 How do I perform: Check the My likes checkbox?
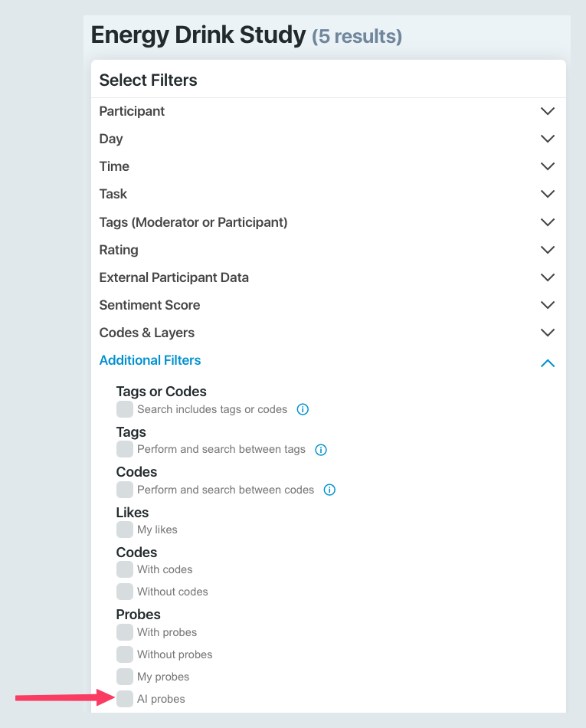[125, 530]
